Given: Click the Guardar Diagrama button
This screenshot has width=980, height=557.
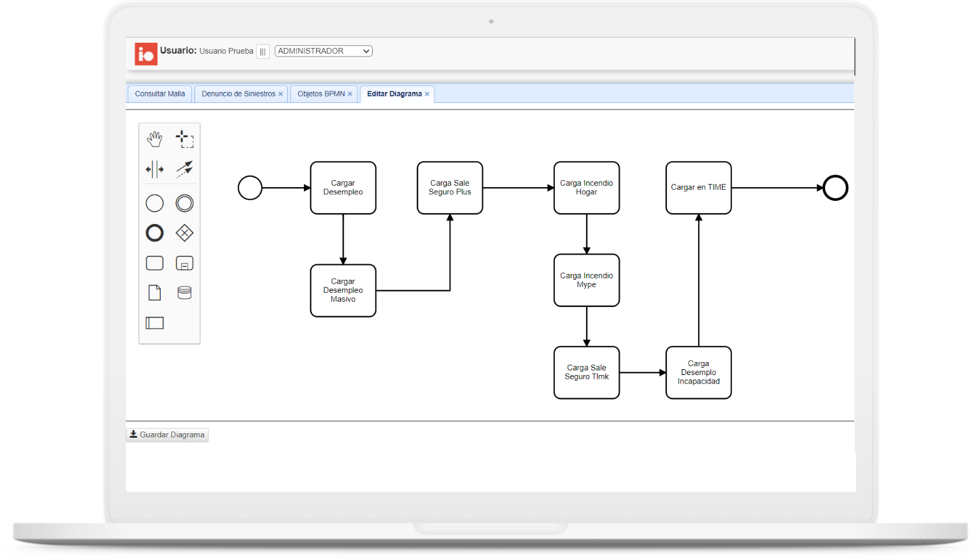Looking at the screenshot, I should pyautogui.click(x=167, y=435).
